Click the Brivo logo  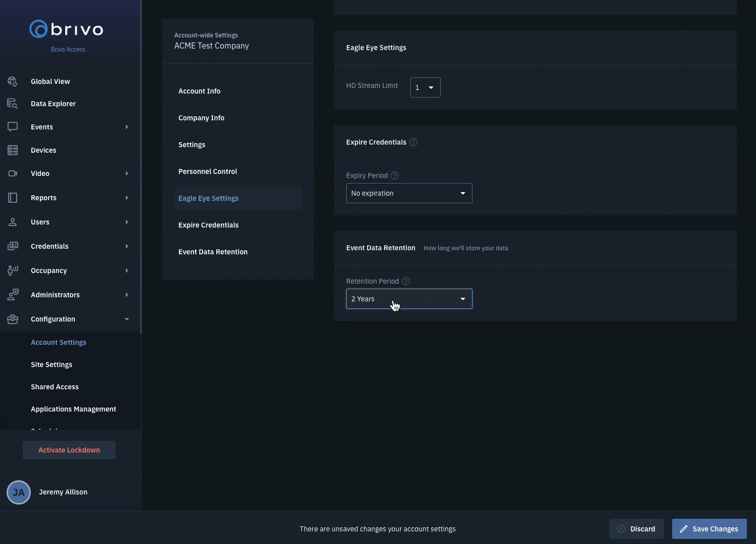pyautogui.click(x=66, y=29)
